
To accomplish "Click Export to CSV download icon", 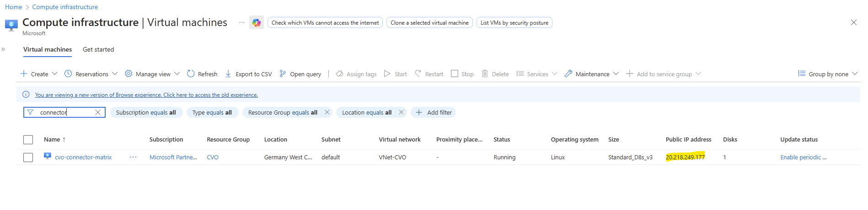I will [228, 73].
